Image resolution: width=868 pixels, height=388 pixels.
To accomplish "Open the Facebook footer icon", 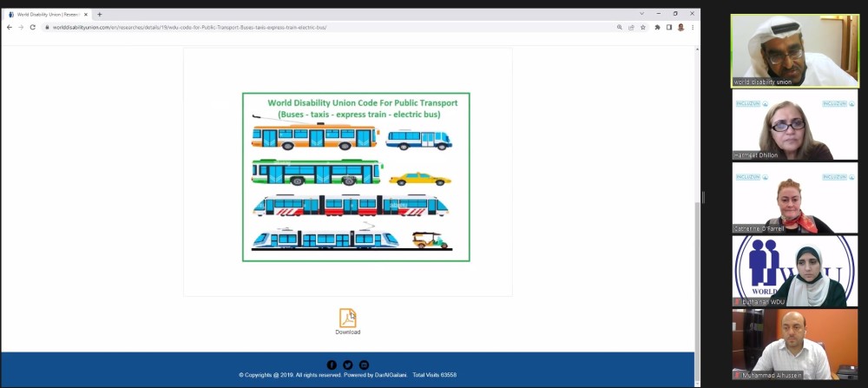I will pyautogui.click(x=332, y=365).
